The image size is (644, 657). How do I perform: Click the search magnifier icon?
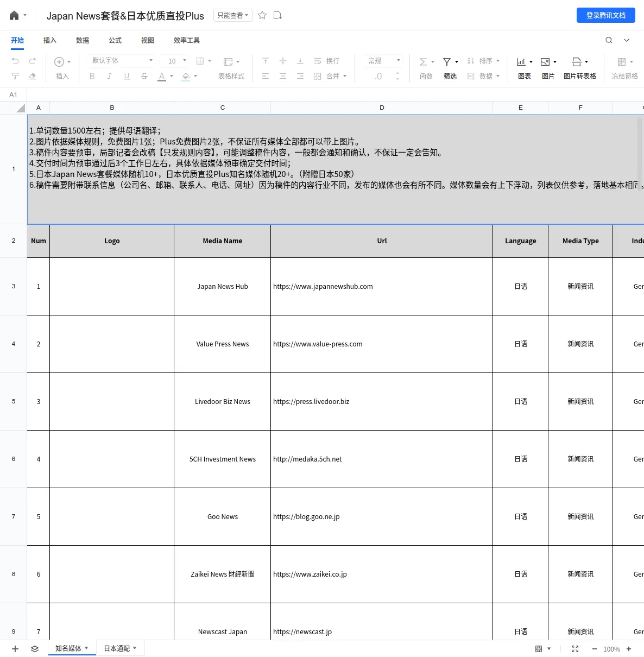click(609, 40)
